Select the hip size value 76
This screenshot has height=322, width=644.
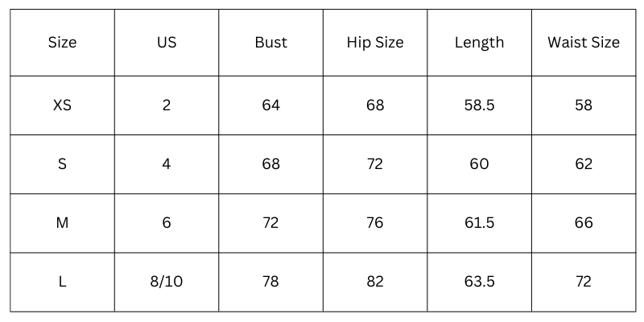tap(375, 223)
